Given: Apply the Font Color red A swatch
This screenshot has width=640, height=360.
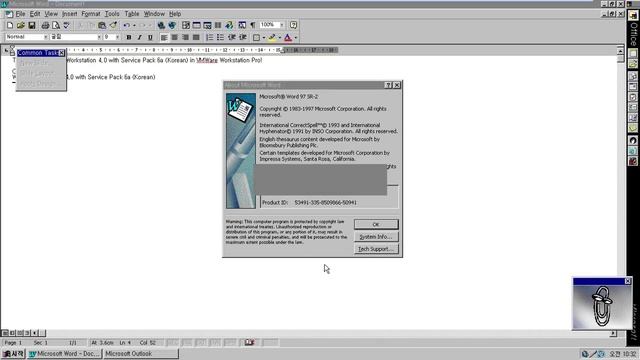Looking at the screenshot, I should (288, 38).
